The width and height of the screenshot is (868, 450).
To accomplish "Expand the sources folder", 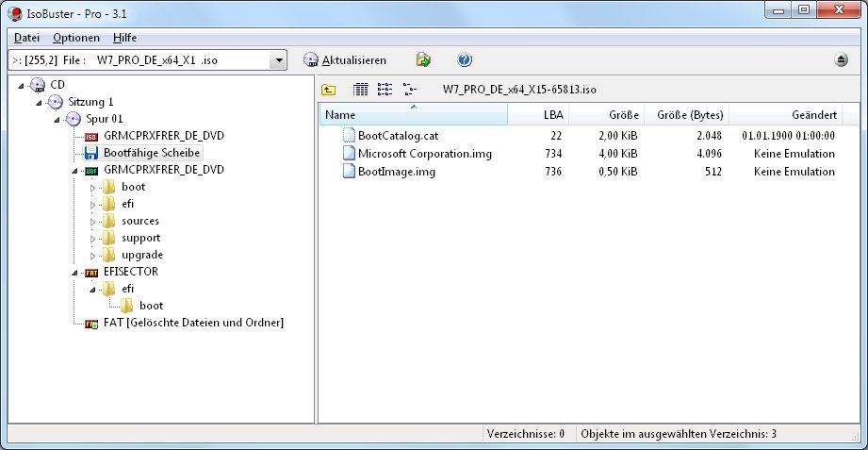I will (x=93, y=222).
